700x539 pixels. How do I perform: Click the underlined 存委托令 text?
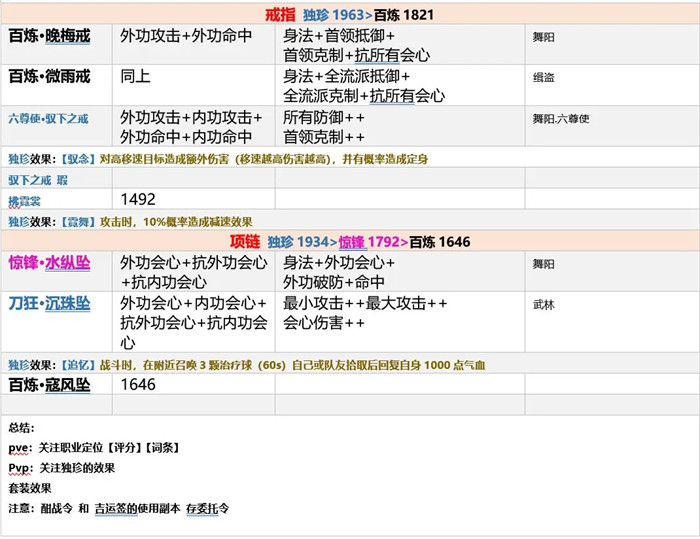(x=208, y=508)
